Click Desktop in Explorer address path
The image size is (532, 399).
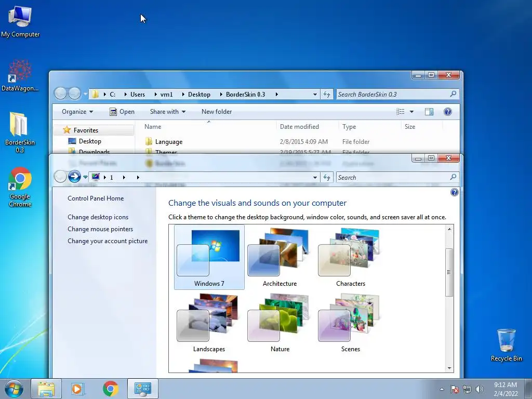[x=199, y=95]
